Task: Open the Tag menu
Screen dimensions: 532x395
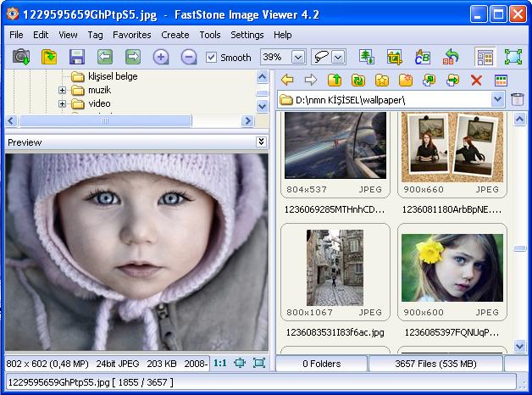Action: [95, 35]
